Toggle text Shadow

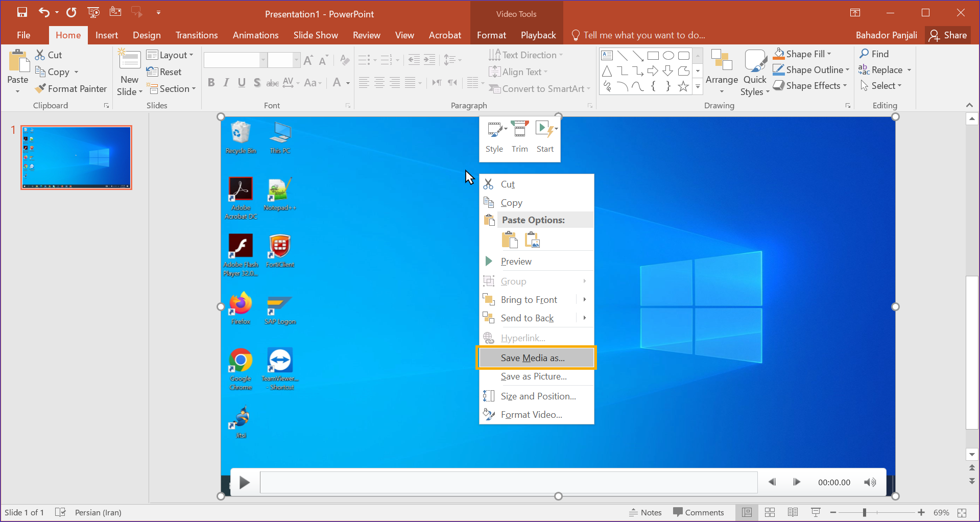[257, 83]
